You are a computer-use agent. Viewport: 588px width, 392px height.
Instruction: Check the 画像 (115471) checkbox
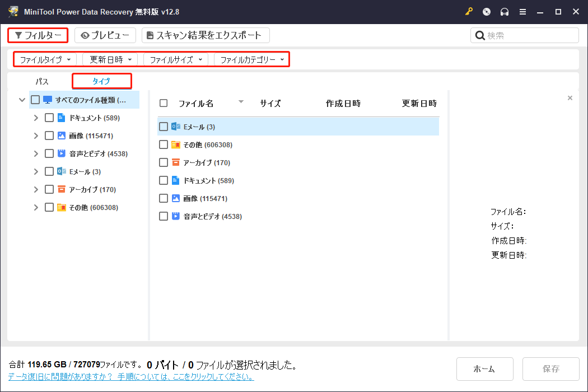tap(49, 136)
